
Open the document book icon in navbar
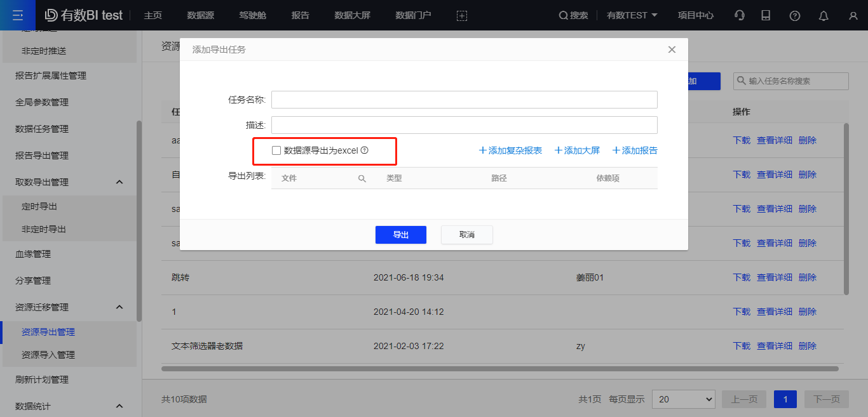pyautogui.click(x=766, y=15)
